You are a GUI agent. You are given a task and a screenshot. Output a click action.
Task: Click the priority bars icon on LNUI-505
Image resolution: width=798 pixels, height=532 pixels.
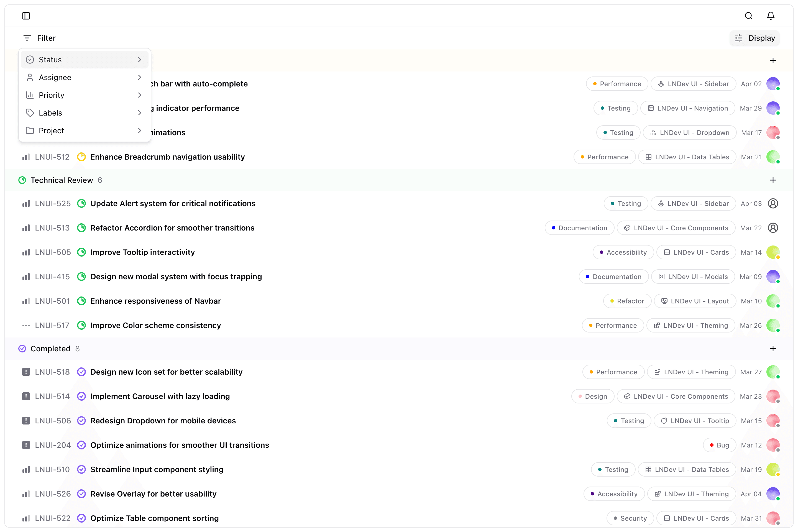pyautogui.click(x=26, y=252)
